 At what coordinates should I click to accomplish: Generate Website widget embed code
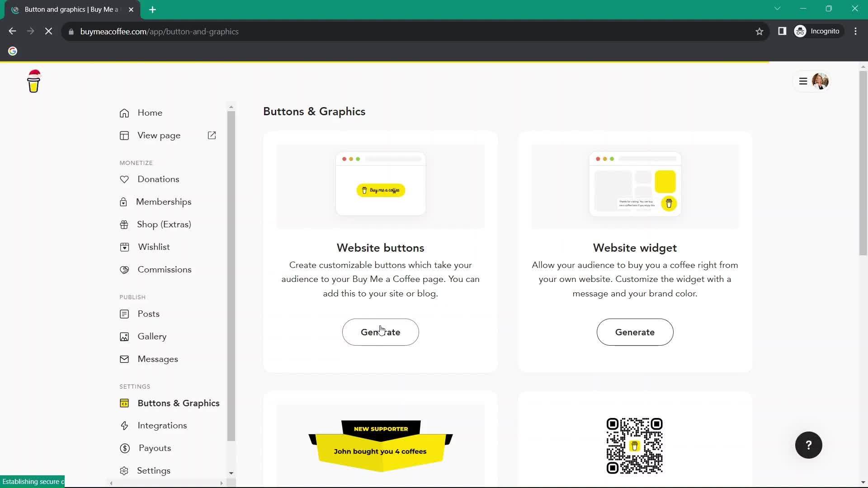click(635, 333)
